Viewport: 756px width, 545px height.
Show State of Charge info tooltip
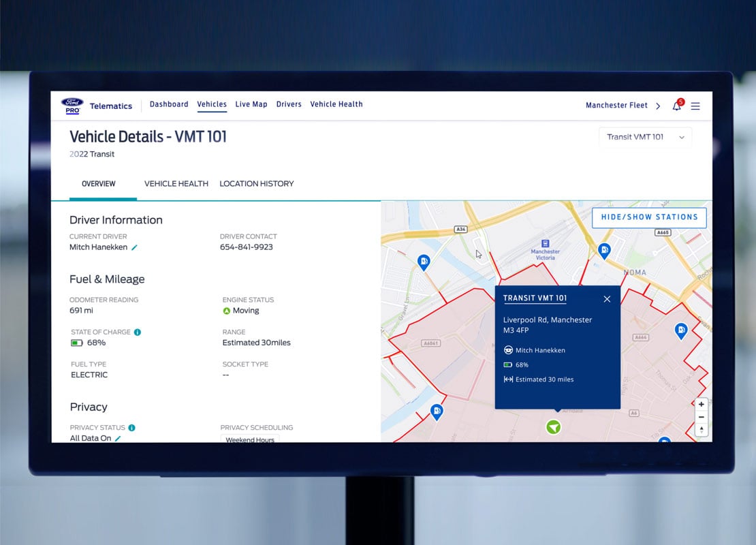click(138, 332)
